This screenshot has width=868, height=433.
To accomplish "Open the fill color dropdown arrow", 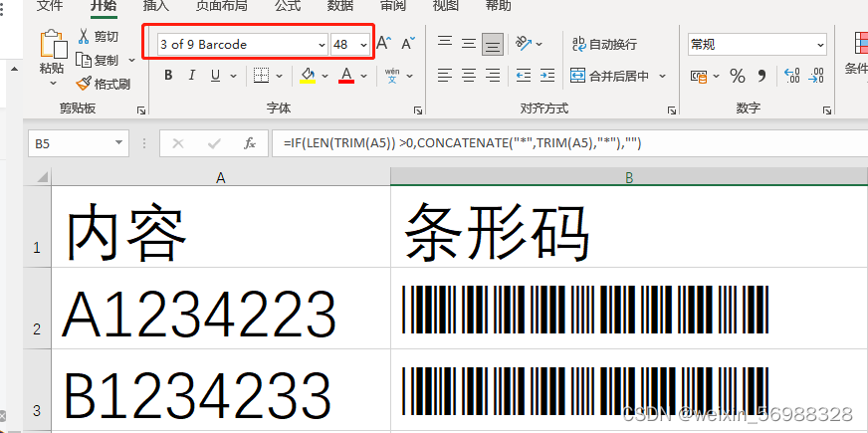I will [325, 76].
